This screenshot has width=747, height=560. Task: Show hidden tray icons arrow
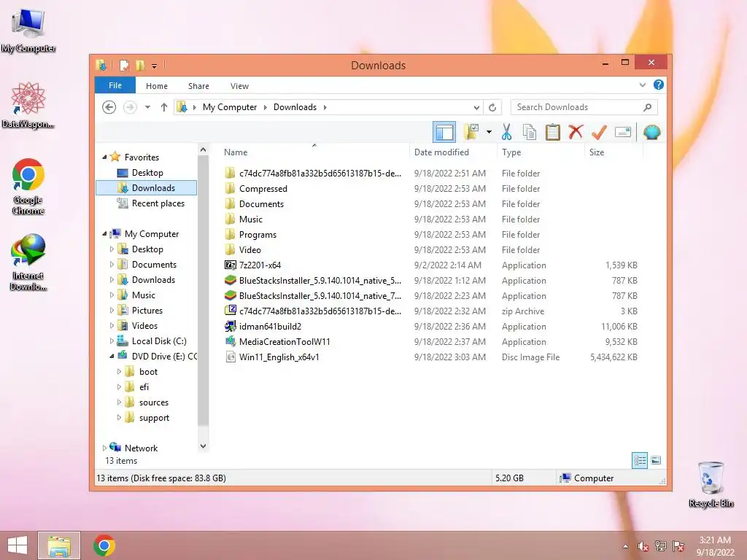click(625, 547)
